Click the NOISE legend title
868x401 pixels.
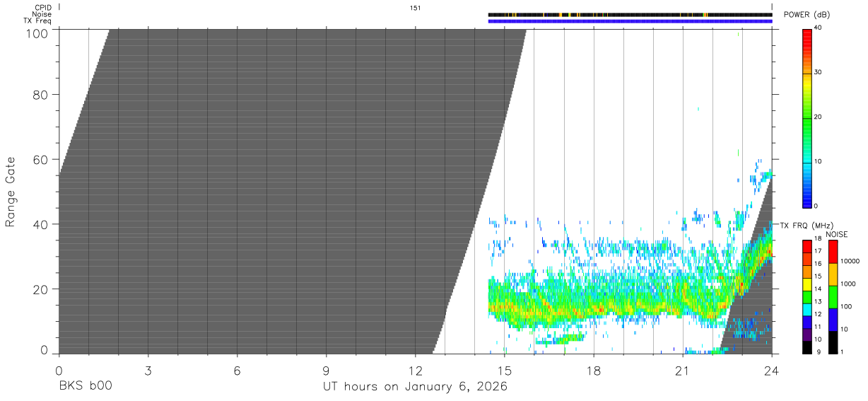836,233
